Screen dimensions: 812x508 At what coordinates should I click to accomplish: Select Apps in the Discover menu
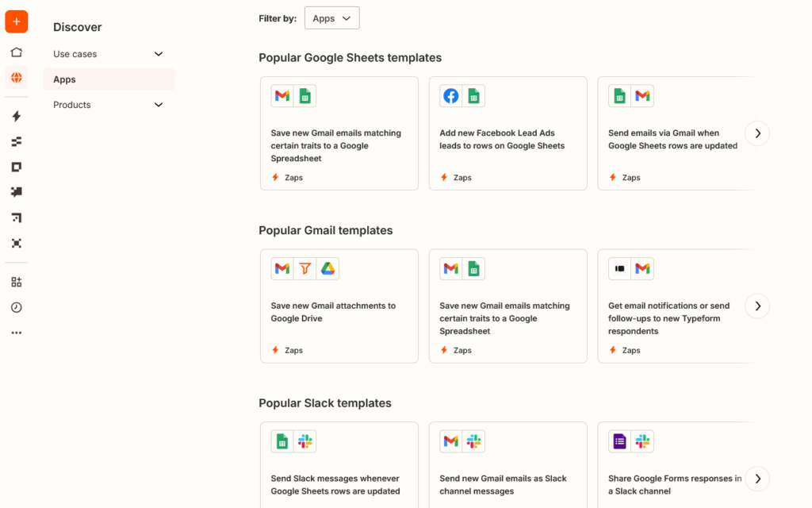[109, 79]
